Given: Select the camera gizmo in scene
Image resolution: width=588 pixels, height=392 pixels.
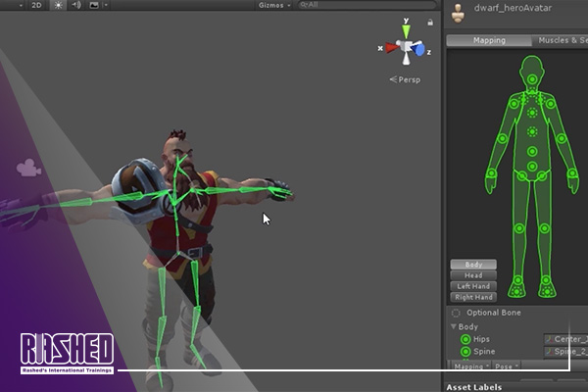Looking at the screenshot, I should [x=28, y=168].
